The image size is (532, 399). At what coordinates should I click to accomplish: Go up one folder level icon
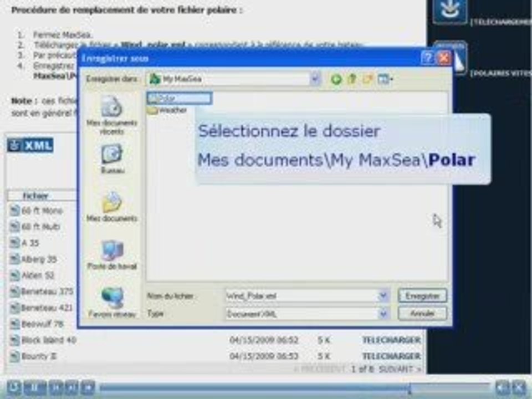click(352, 79)
